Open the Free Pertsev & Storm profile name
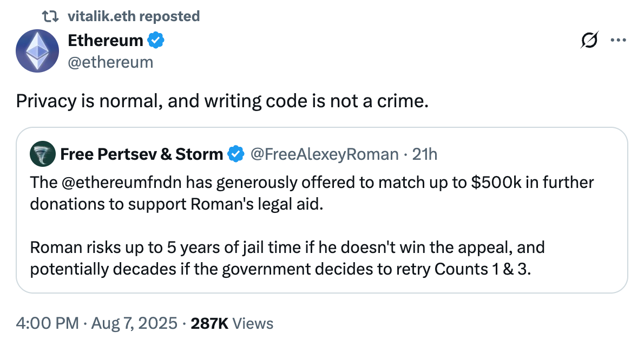Viewport: 644px width, 351px height. point(141,154)
